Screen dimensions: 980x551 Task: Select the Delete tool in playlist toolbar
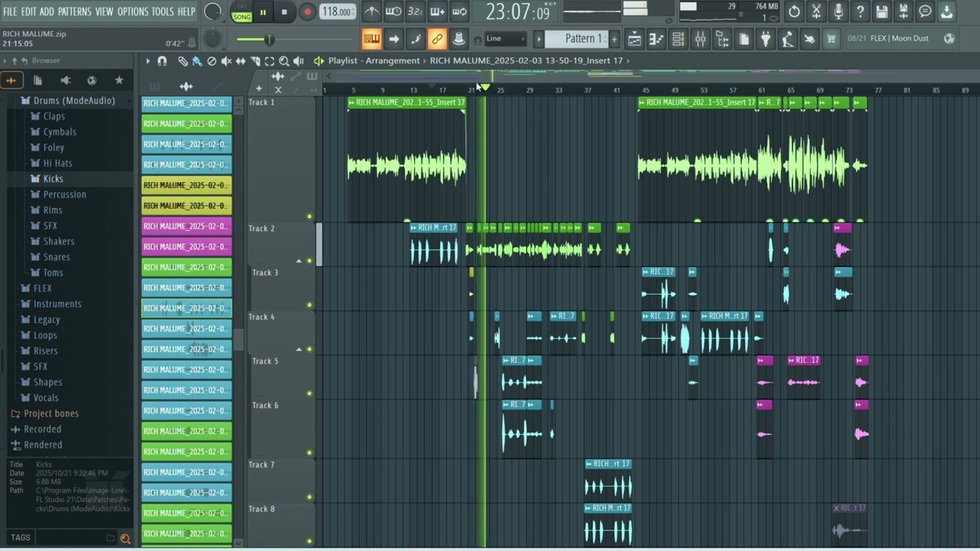[211, 61]
